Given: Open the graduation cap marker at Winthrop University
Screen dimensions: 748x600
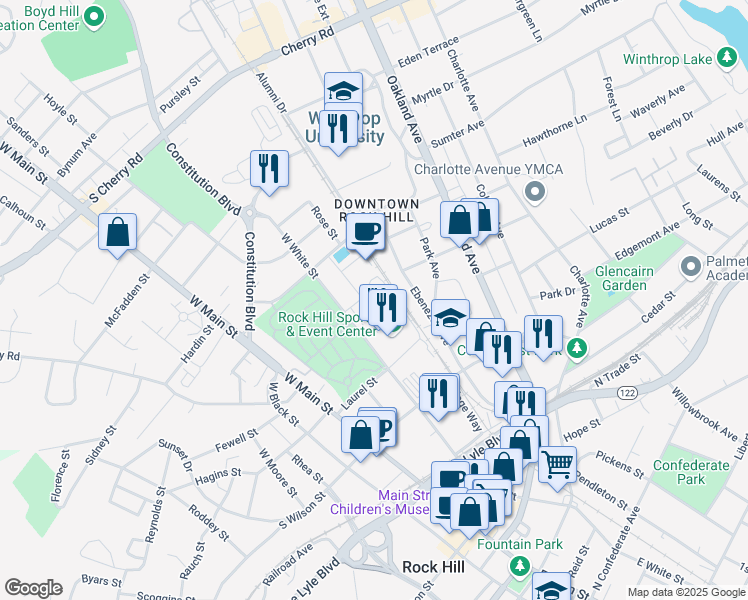Looking at the screenshot, I should [343, 89].
